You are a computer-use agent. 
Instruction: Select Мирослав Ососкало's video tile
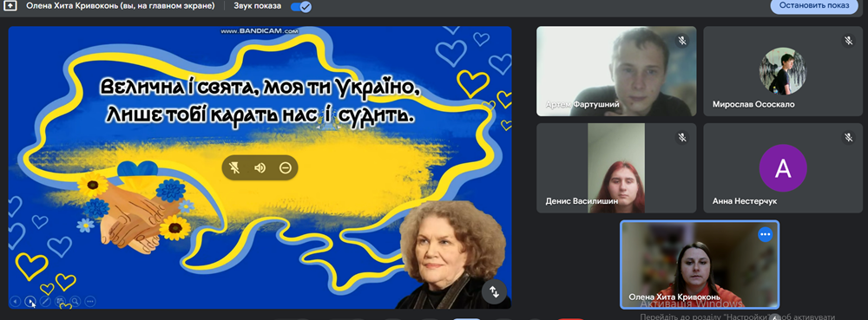click(783, 71)
